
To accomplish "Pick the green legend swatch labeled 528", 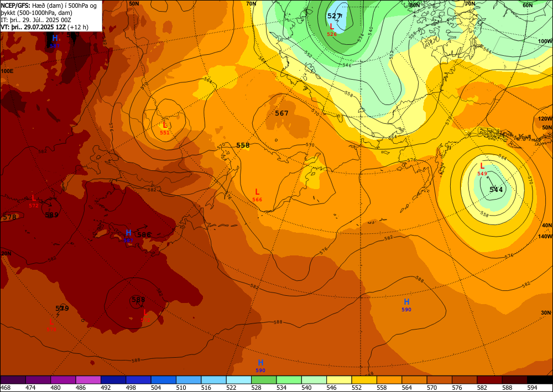I will click(264, 380).
